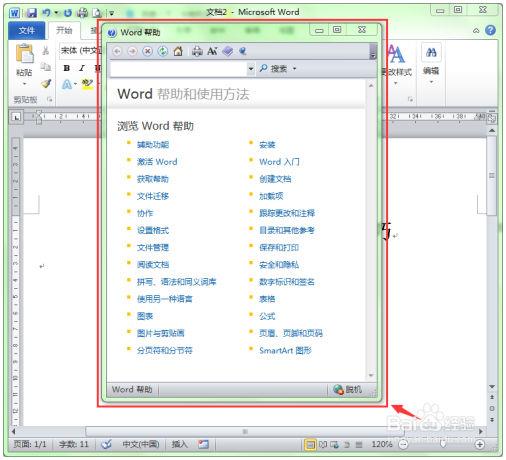The height and width of the screenshot is (460, 506).
Task: Click Insert mode status bar item
Action: click(179, 444)
